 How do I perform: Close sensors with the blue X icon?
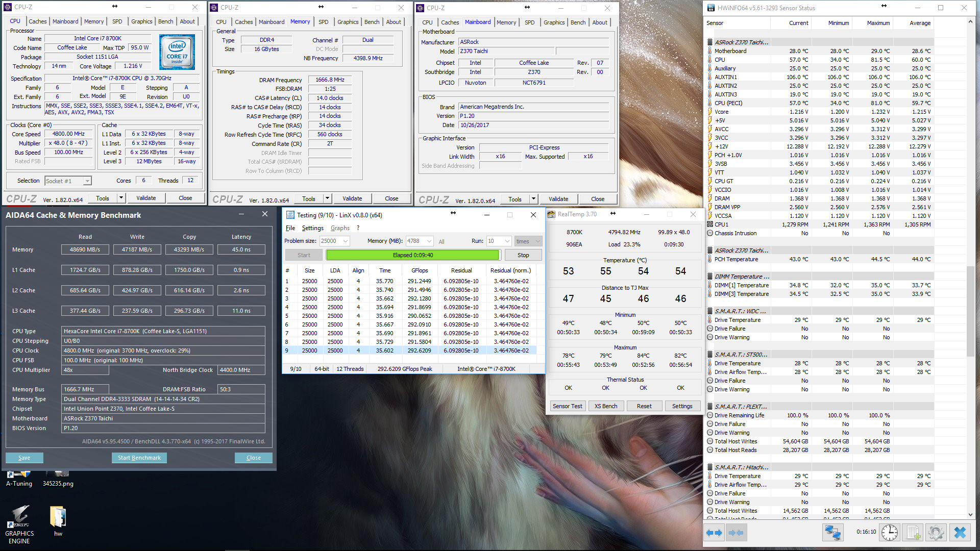click(960, 533)
